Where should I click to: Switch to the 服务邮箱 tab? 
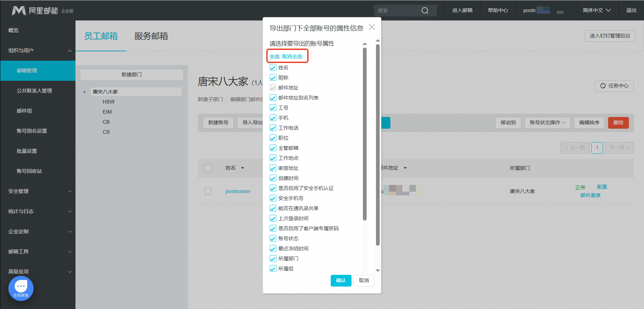tap(151, 36)
